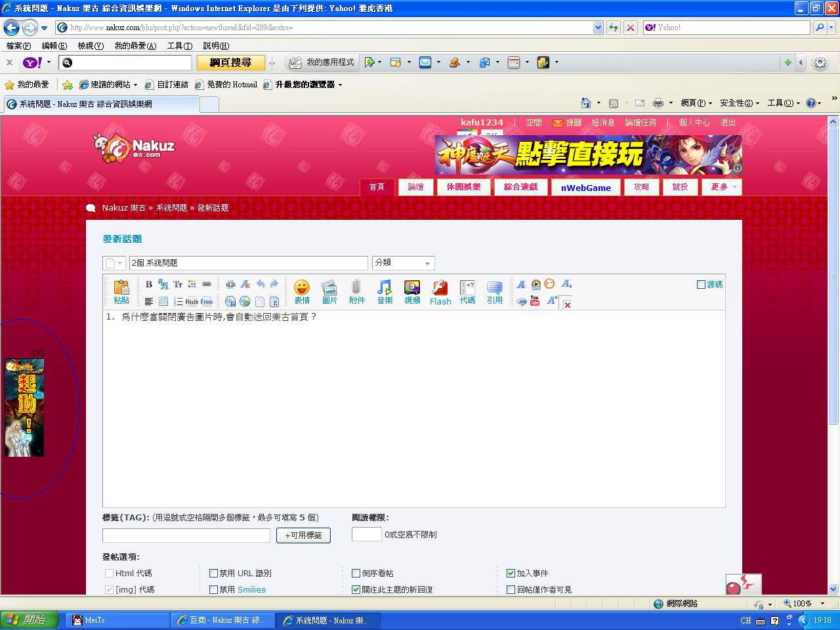Click the unlink icon in editor
The width and height of the screenshot is (840, 630).
[x=230, y=284]
